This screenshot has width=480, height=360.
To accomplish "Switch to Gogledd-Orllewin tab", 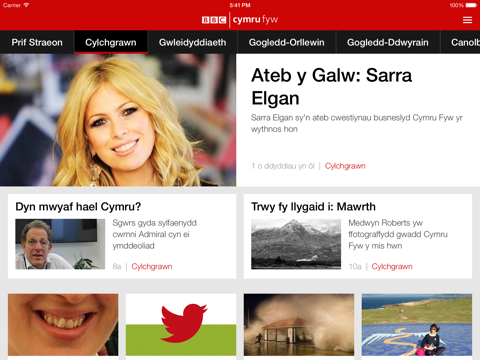I will point(286,42).
